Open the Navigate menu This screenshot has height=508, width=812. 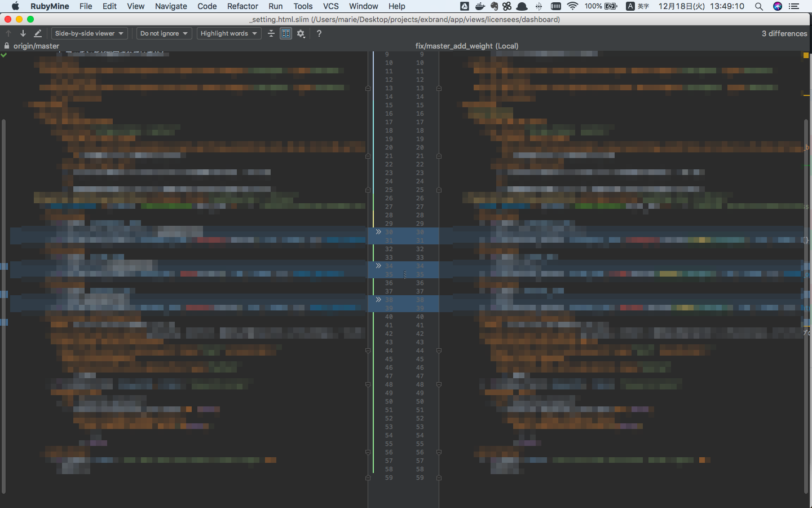pos(171,6)
